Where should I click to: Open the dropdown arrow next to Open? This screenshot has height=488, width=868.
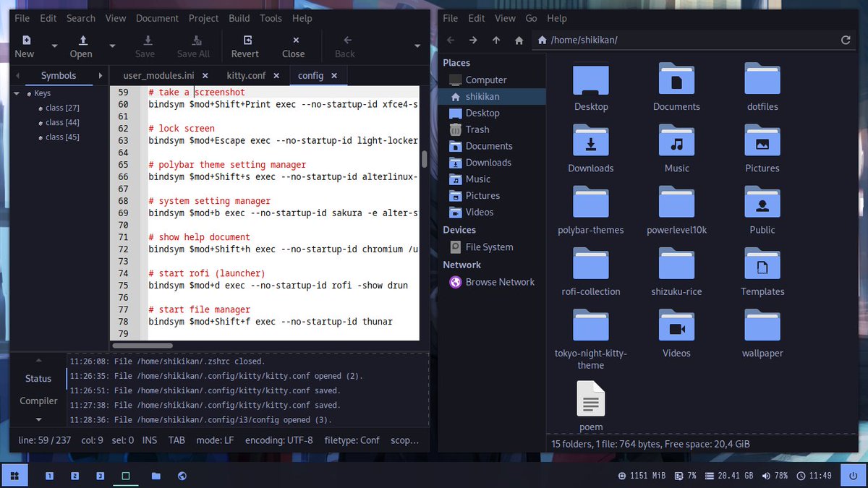click(112, 46)
